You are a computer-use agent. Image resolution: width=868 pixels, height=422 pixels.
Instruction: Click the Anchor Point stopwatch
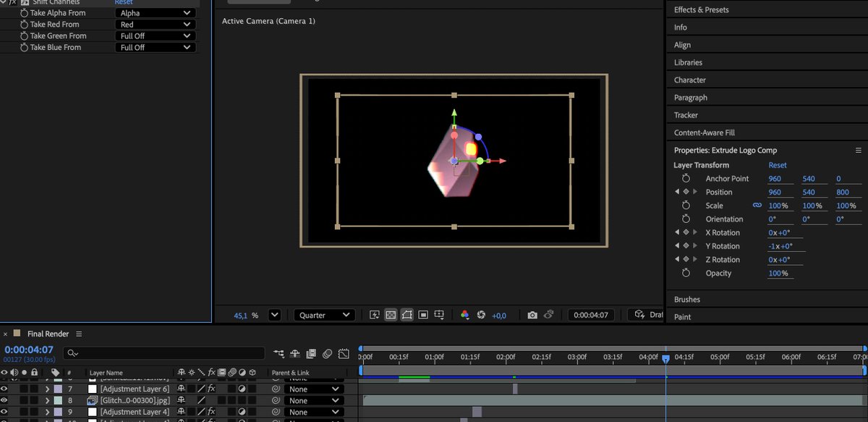pos(686,178)
